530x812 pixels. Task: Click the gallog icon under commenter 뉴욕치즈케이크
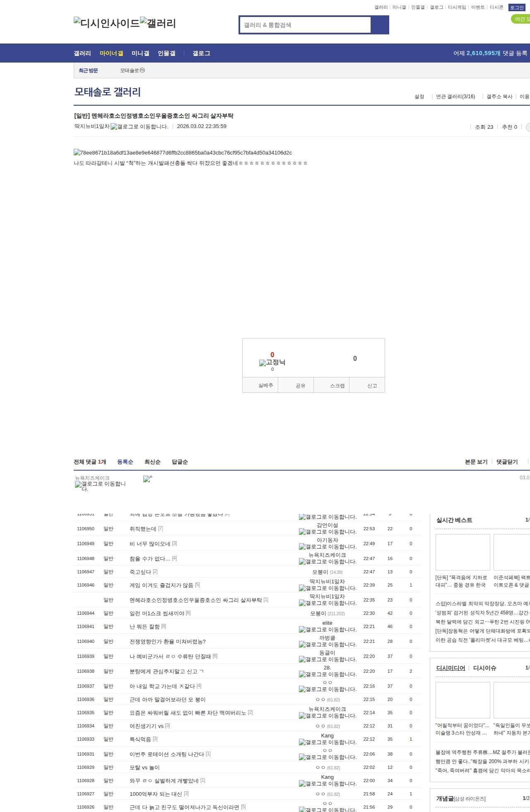pyautogui.click(x=100, y=486)
